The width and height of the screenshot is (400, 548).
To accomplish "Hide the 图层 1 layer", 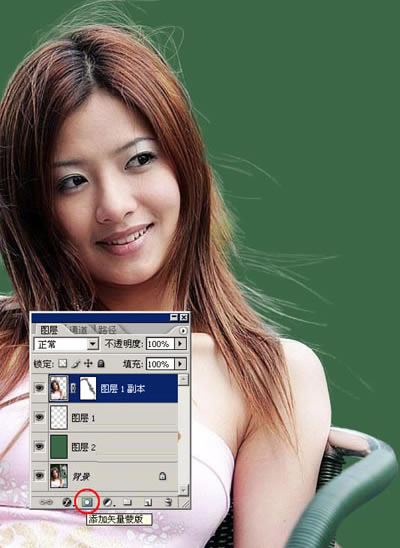I will 39,417.
